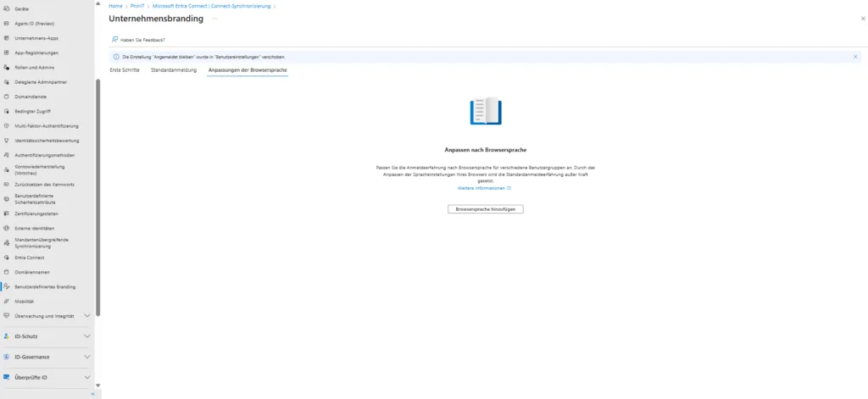Expand the Überwachung und Integrität section

point(87,315)
